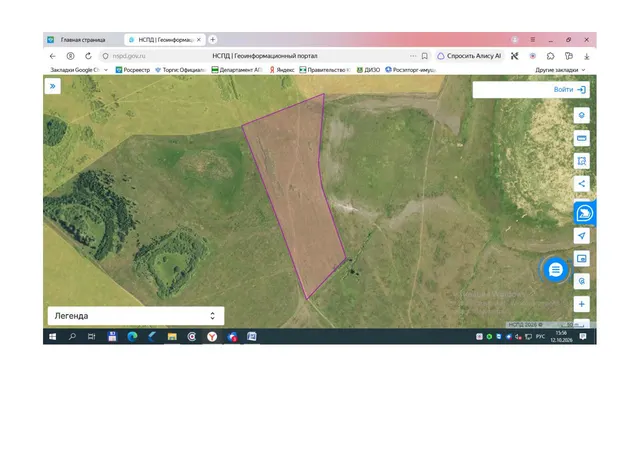Bookmark this page with the flag icon

[424, 56]
